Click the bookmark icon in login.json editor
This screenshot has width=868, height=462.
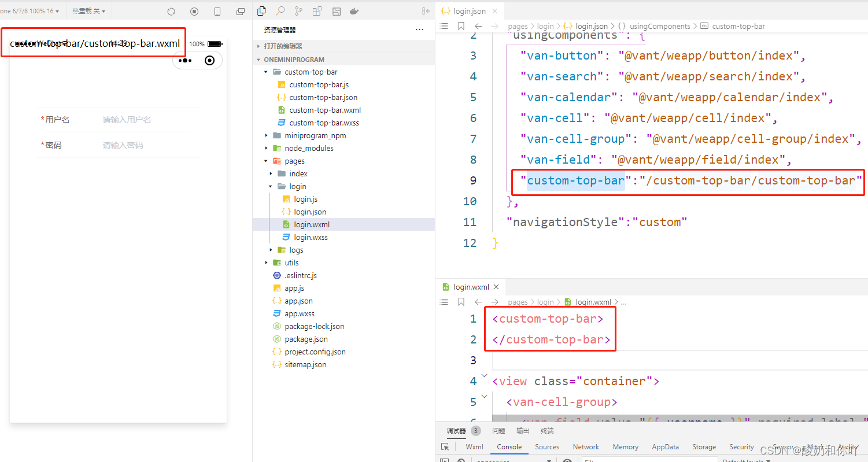(x=461, y=26)
